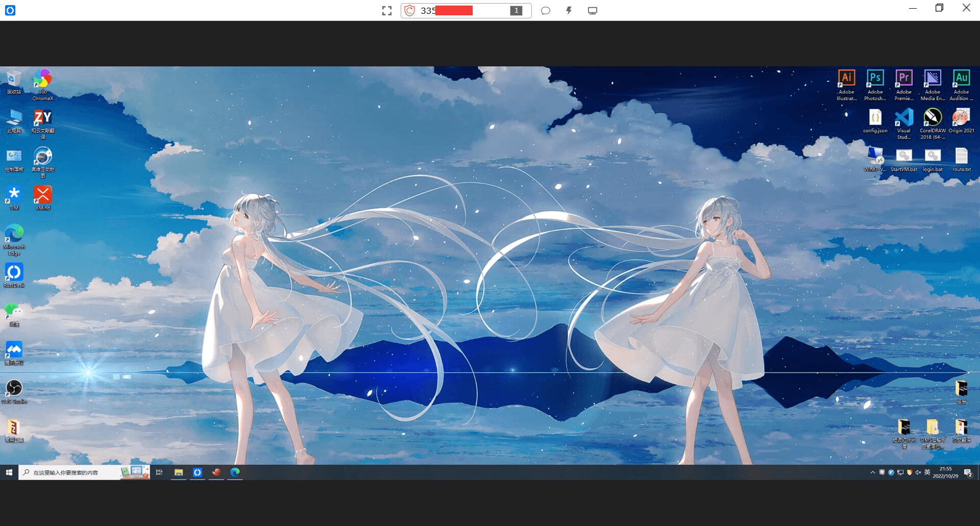This screenshot has width=980, height=526.
Task: Select the Adobe Premiere desktop icon
Action: (x=904, y=85)
